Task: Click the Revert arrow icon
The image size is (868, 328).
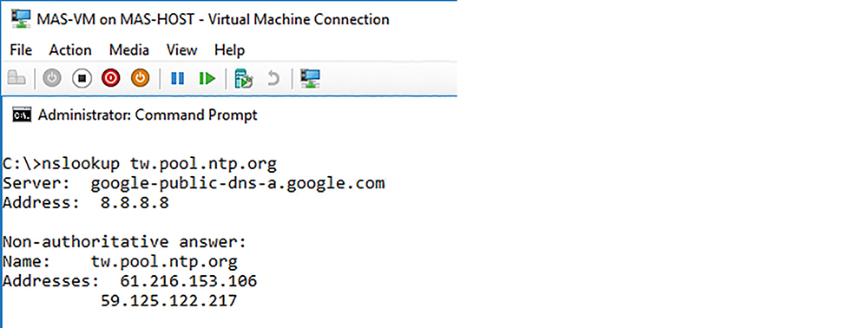Action: click(273, 79)
